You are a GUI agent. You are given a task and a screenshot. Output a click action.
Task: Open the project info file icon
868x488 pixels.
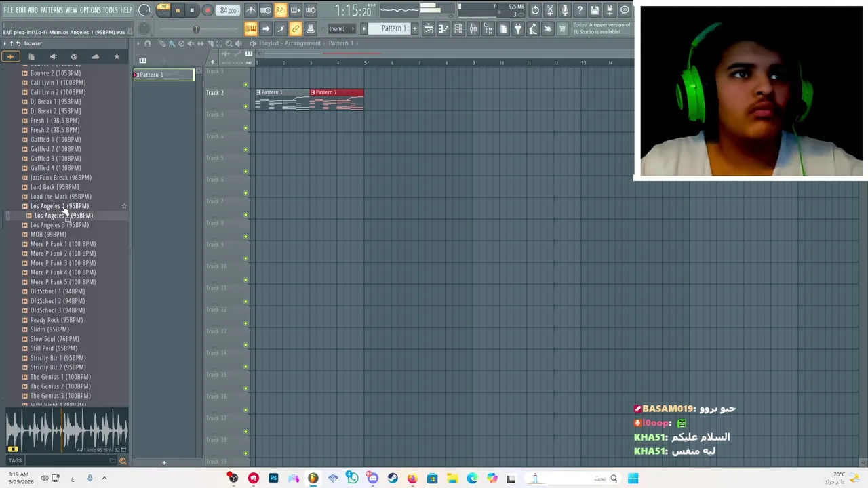tap(503, 28)
